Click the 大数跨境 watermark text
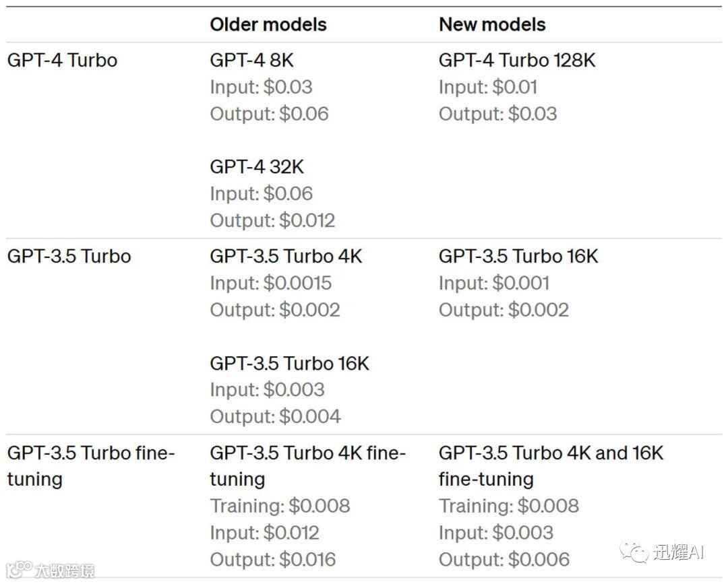 tap(65, 571)
